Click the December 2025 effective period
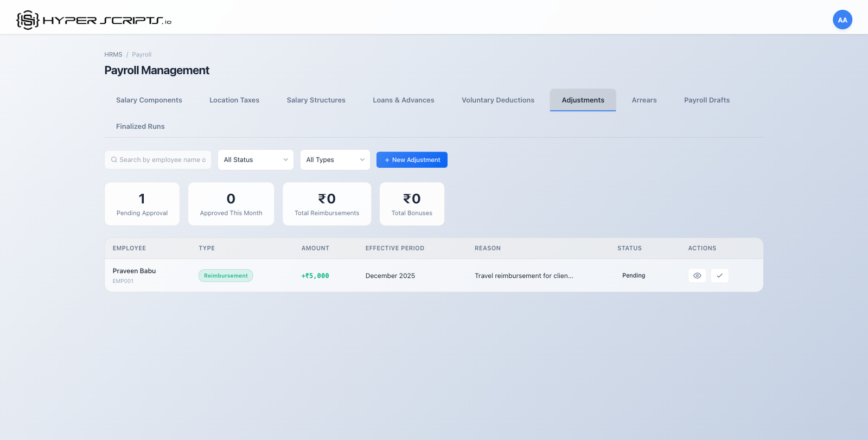This screenshot has width=868, height=440. [390, 276]
